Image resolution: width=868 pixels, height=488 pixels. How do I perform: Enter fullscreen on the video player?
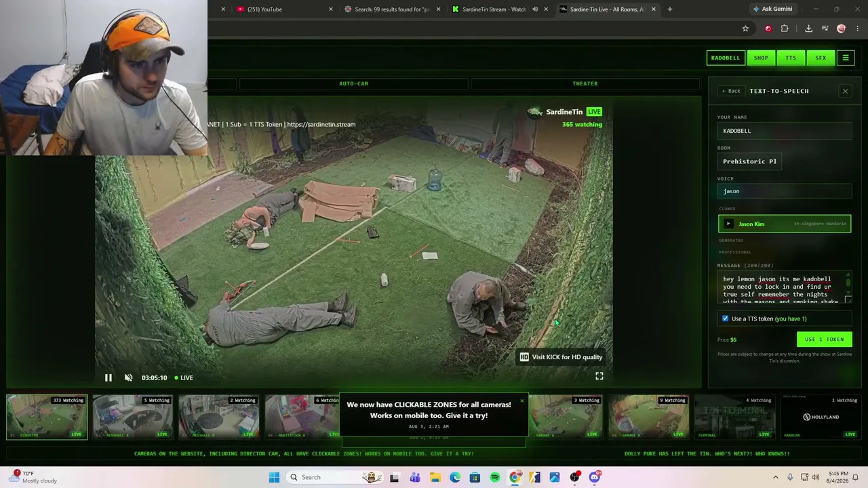(x=599, y=376)
